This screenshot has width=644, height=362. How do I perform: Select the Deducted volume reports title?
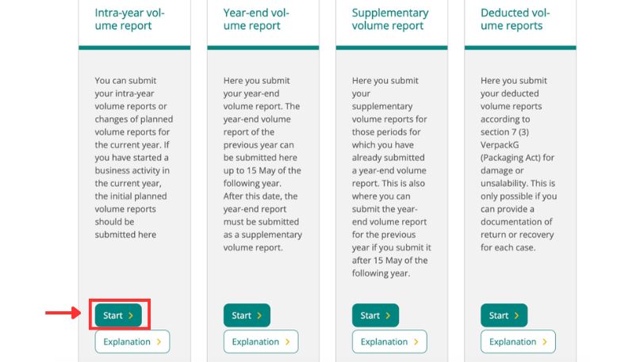pos(516,19)
